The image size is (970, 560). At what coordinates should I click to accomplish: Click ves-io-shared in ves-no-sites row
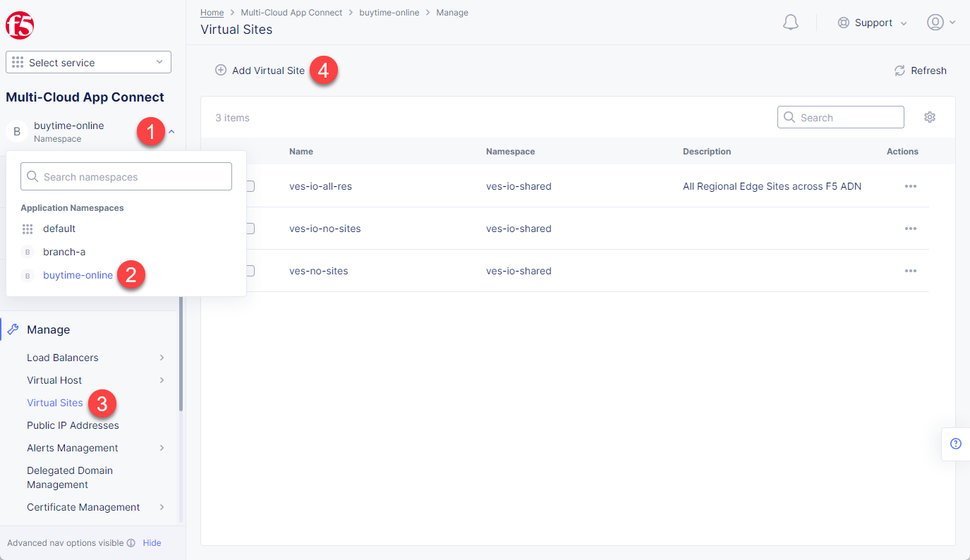click(x=519, y=271)
